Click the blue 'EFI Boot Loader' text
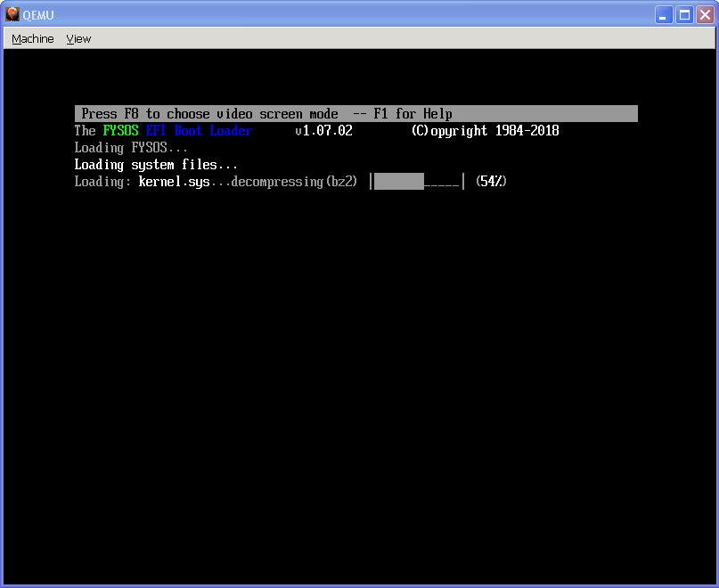 click(x=199, y=131)
